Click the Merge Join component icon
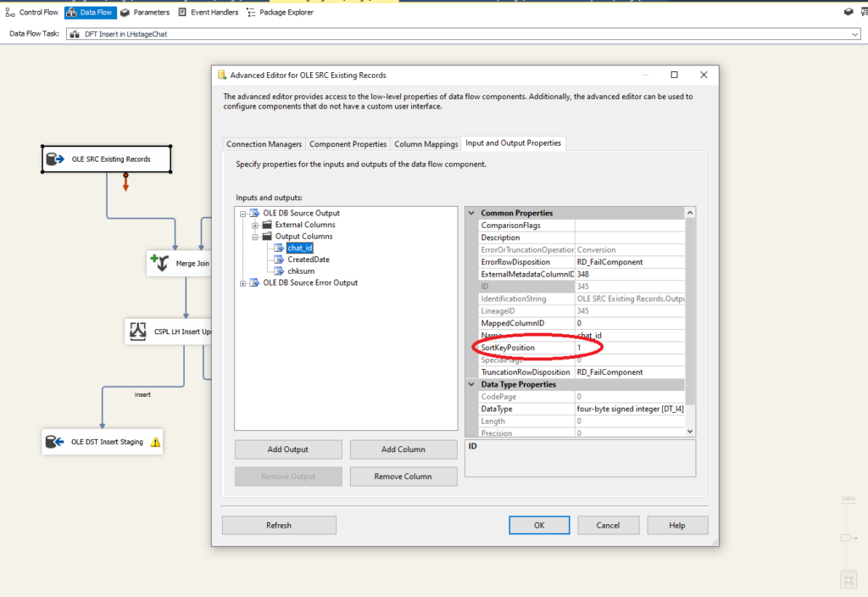The image size is (868, 597). coord(160,263)
